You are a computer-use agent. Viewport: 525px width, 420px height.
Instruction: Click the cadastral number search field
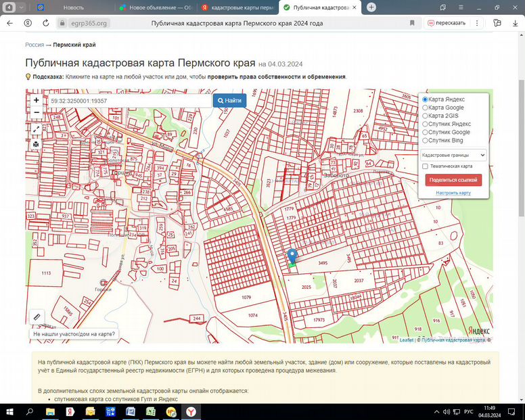pos(129,101)
